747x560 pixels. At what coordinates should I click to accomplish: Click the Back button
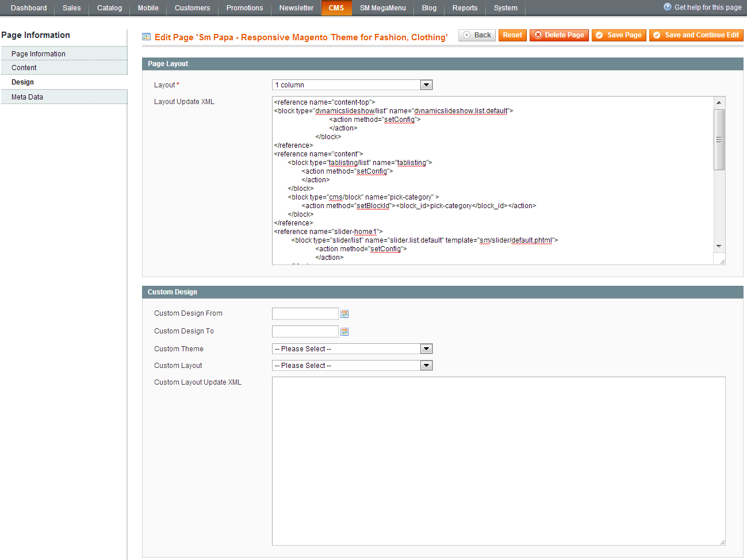477,35
